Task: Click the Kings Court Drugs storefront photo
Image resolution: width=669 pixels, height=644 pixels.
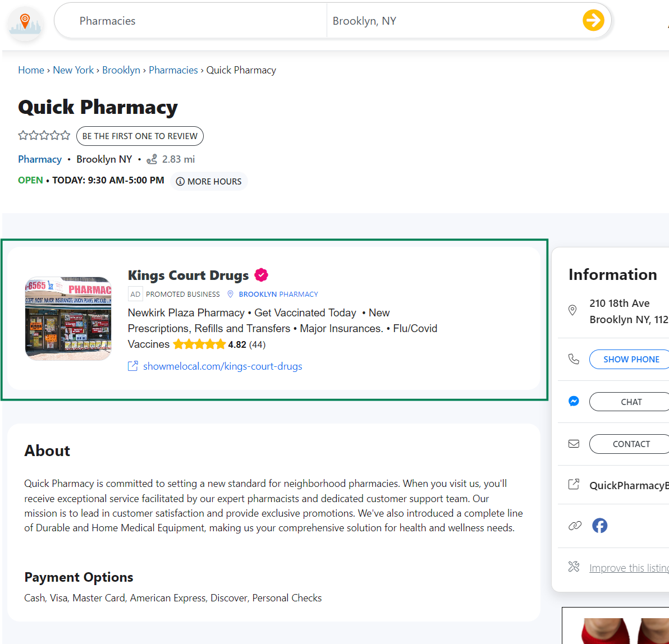Action: pos(68,318)
